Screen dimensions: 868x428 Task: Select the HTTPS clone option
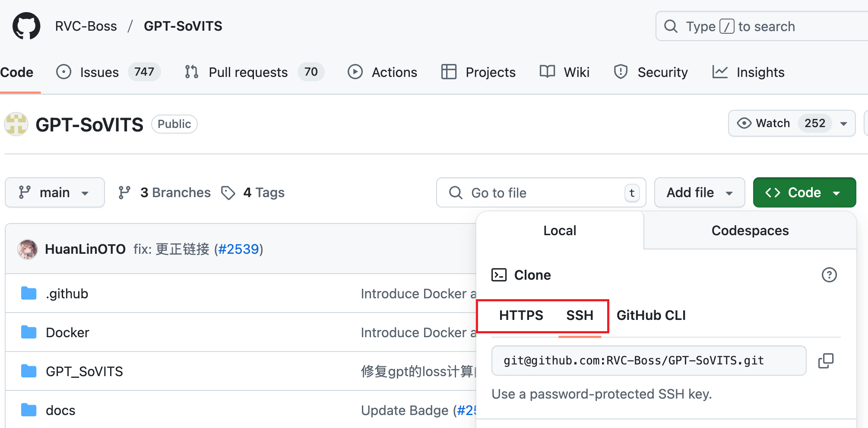pos(521,315)
